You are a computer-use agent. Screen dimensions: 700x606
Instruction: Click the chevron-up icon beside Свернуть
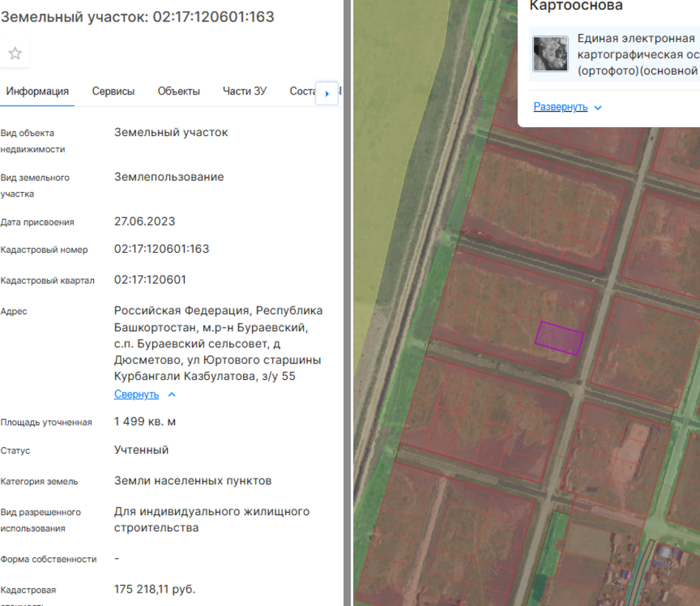[x=172, y=395]
